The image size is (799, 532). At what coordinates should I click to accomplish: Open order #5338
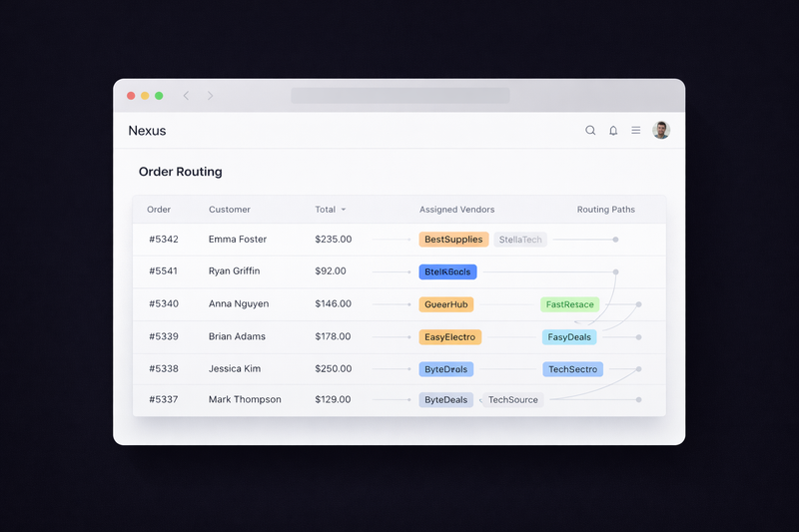[164, 368]
